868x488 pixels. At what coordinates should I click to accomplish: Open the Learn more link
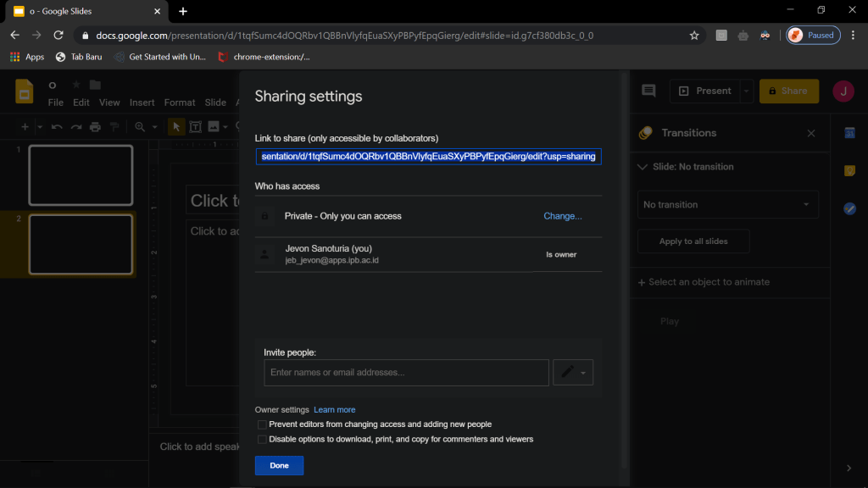pyautogui.click(x=334, y=410)
